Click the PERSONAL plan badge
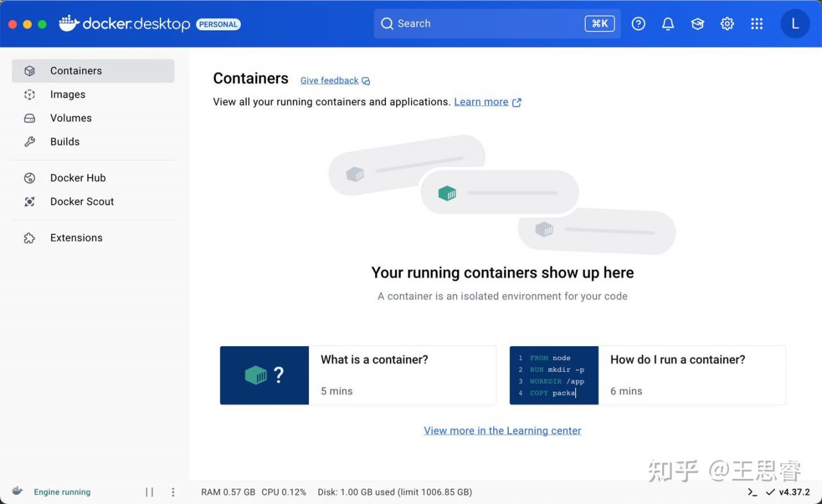 pos(218,24)
